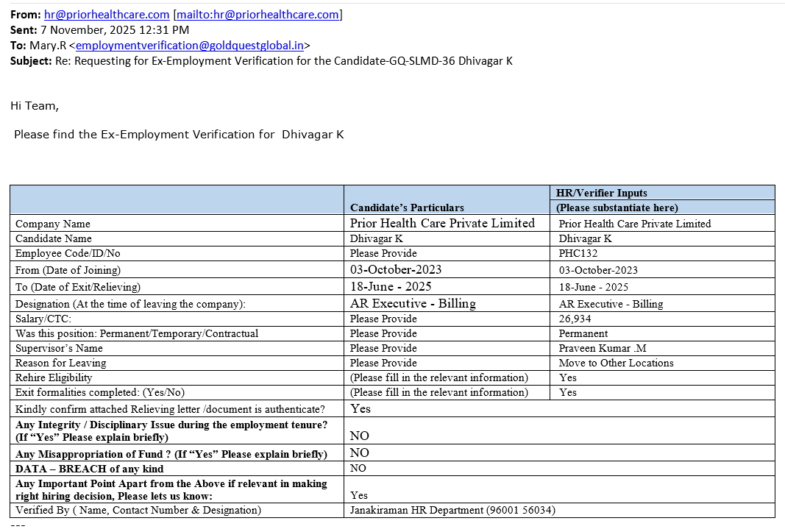Click the 'Verified By ( Name, Contact Number' label
This screenshot has width=785, height=532.
pos(138,510)
